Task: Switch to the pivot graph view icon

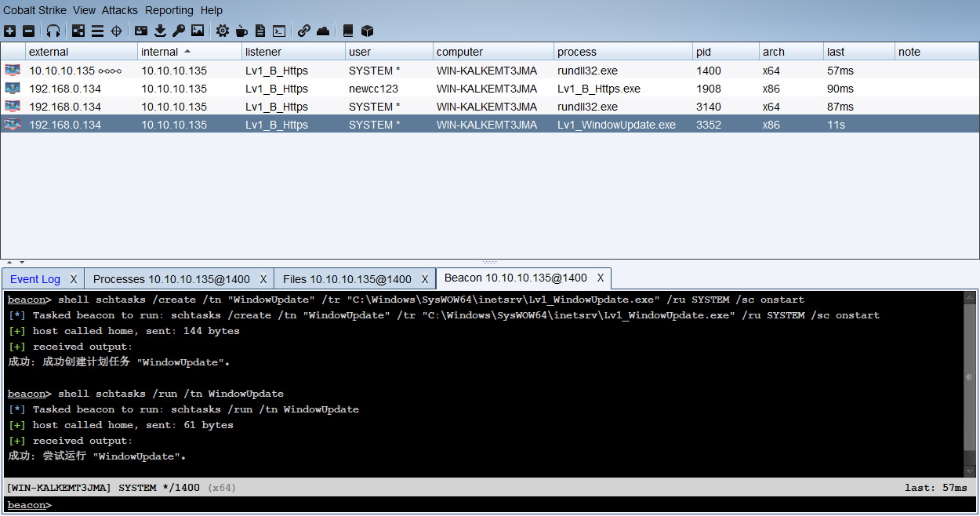Action: (78, 31)
